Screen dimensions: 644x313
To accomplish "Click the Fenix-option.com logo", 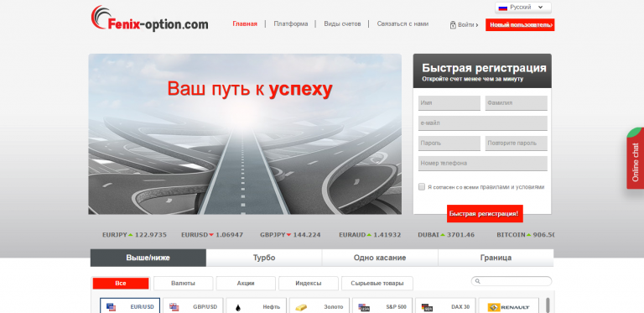I will (149, 19).
